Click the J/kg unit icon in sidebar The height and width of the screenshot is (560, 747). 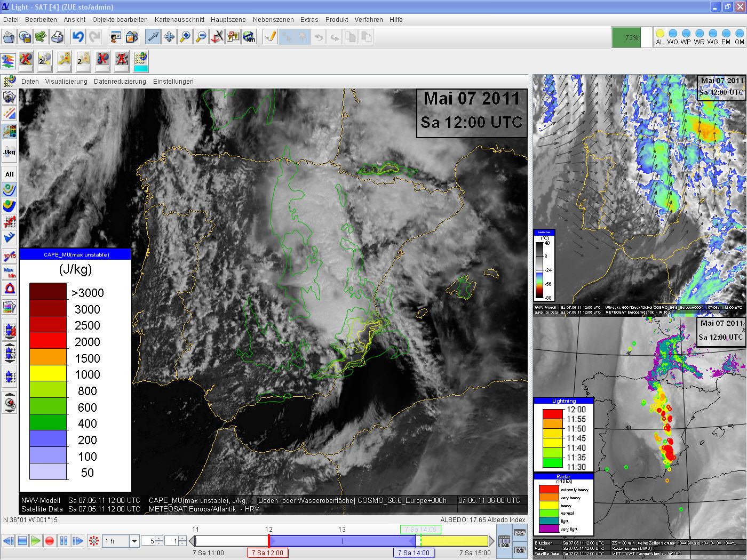(x=9, y=152)
